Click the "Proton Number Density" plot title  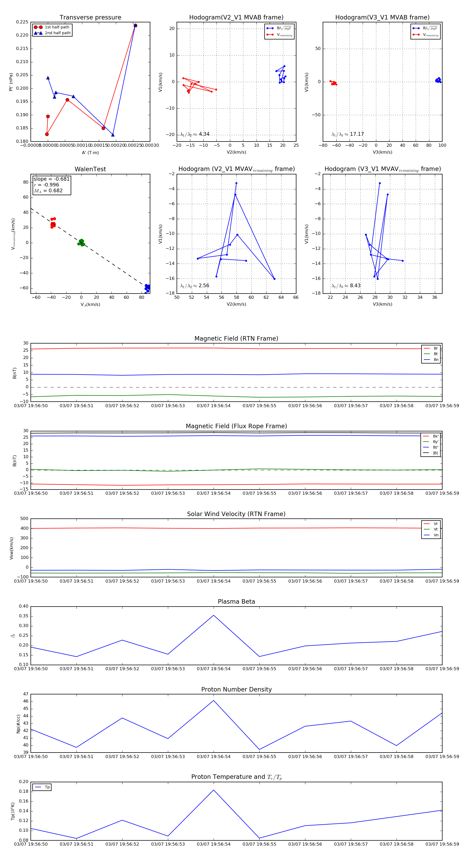(x=236, y=689)
